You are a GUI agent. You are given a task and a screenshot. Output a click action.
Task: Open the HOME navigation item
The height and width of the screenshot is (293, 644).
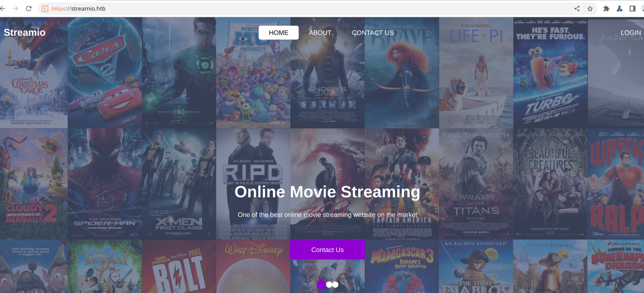pyautogui.click(x=278, y=32)
